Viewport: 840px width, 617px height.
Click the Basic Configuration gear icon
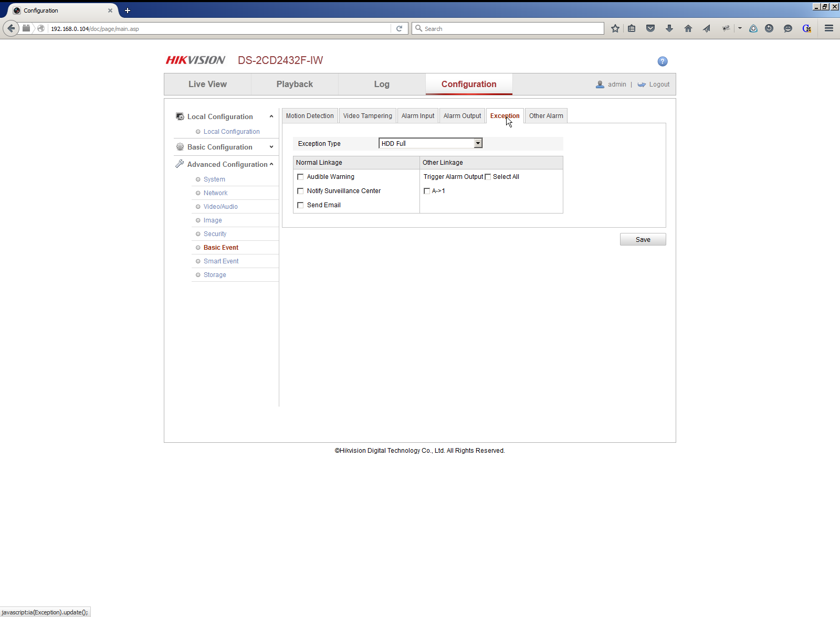tap(180, 147)
